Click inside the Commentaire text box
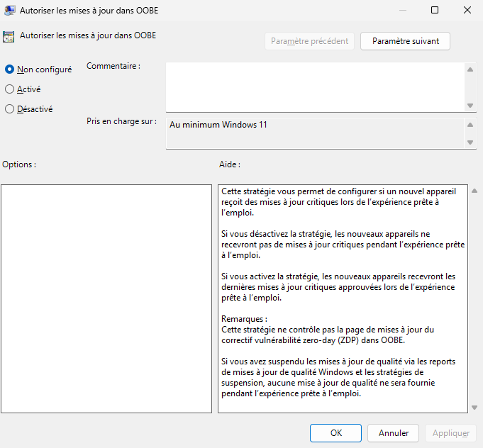The image size is (483, 448). (x=315, y=87)
